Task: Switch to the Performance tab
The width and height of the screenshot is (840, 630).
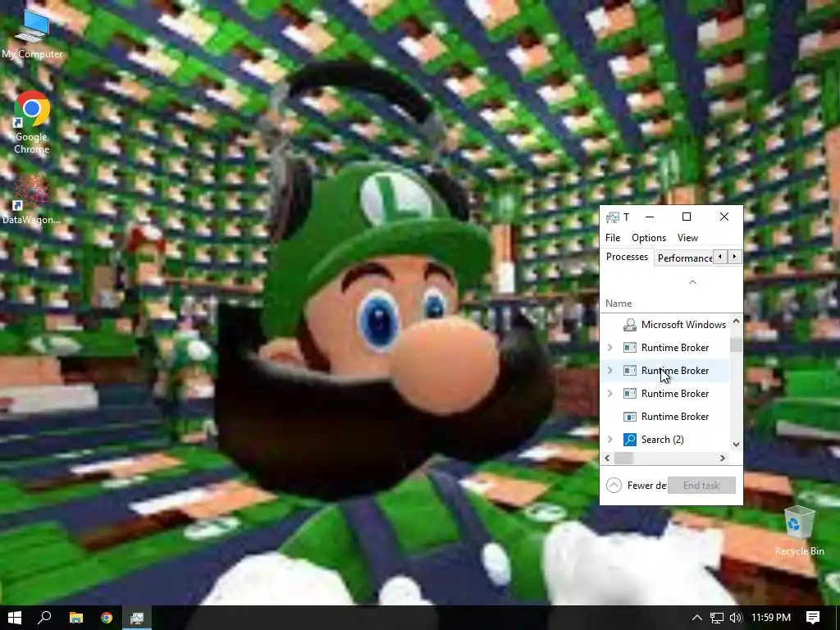Action: tap(685, 258)
